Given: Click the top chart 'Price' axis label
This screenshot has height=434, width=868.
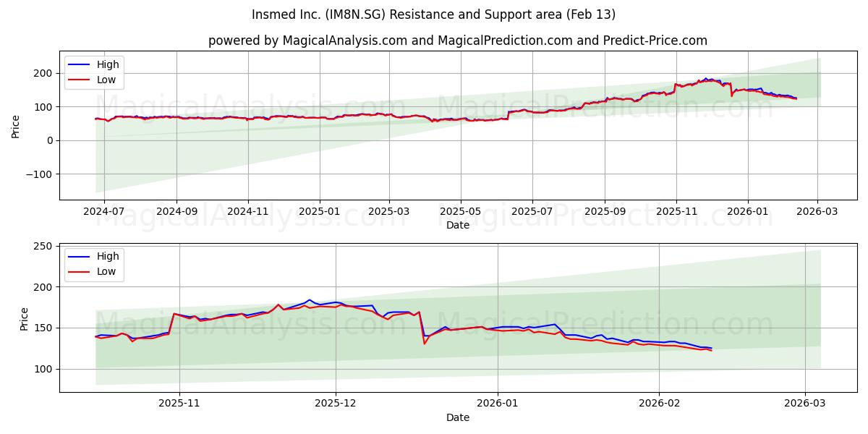Looking at the screenshot, I should point(16,125).
